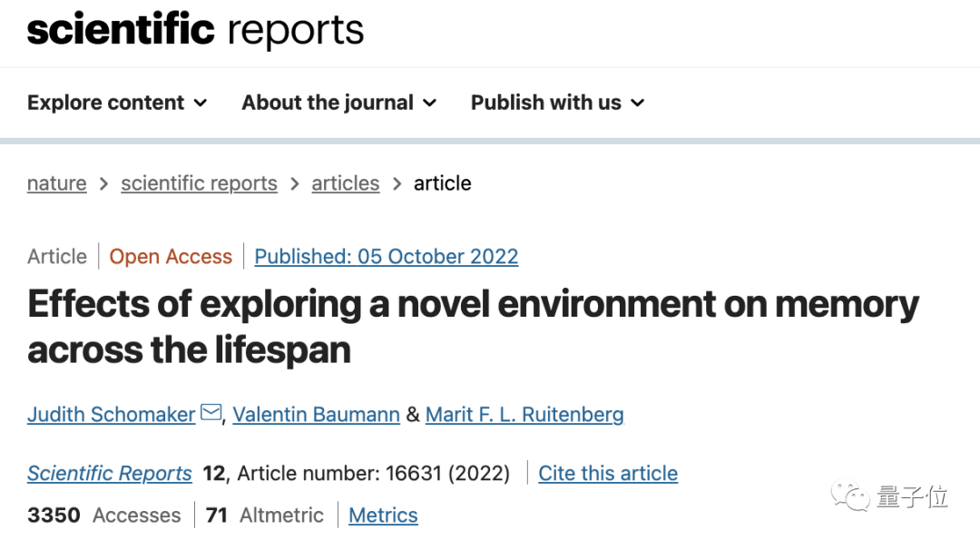Click the Published: 05 October 2022 link
The height and width of the screenshot is (540, 980).
(387, 257)
